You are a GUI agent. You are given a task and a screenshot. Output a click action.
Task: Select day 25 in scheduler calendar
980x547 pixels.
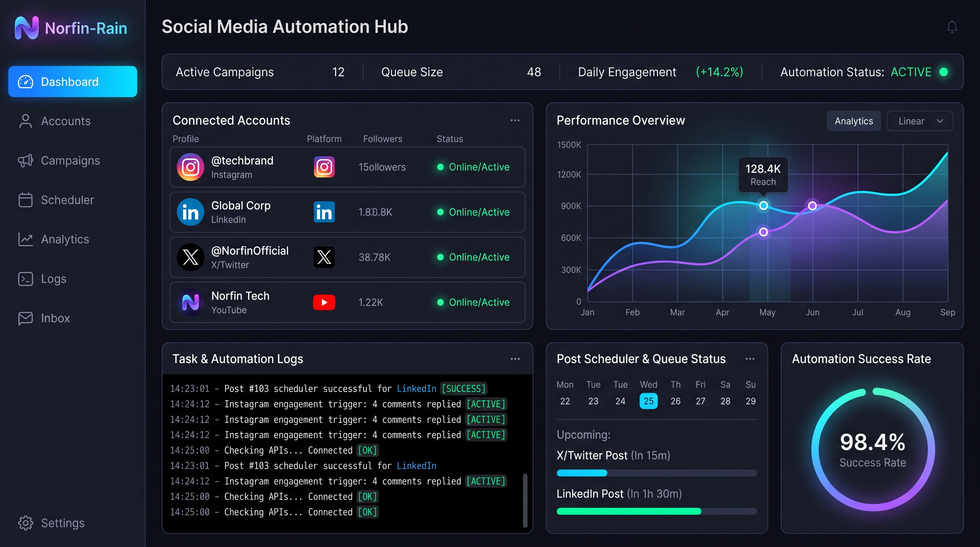pos(648,401)
